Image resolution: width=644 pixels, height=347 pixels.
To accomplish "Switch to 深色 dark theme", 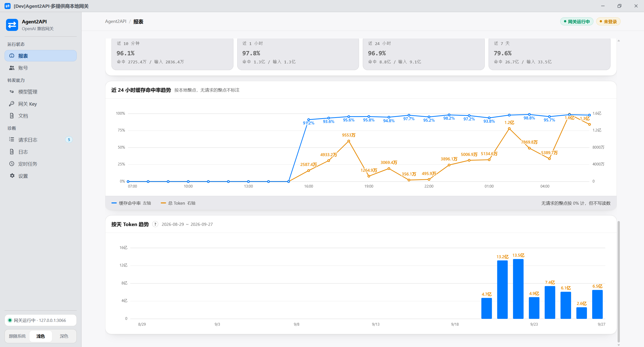I will coord(64,336).
